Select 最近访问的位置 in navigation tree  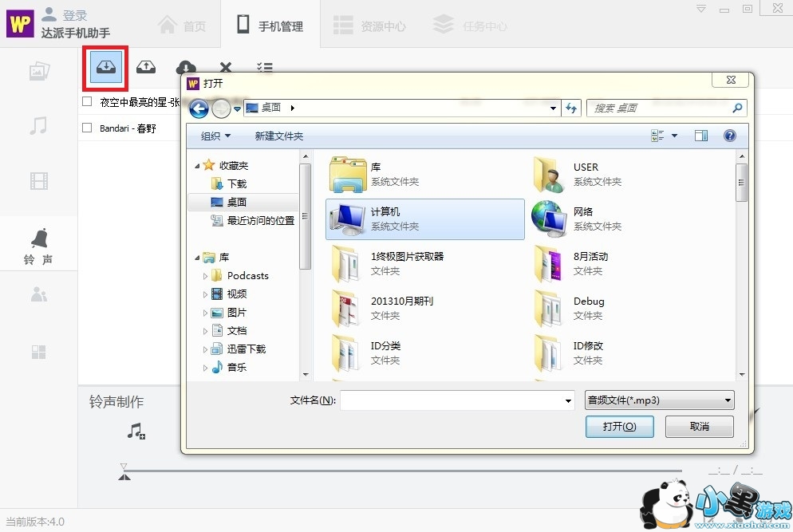(252, 220)
